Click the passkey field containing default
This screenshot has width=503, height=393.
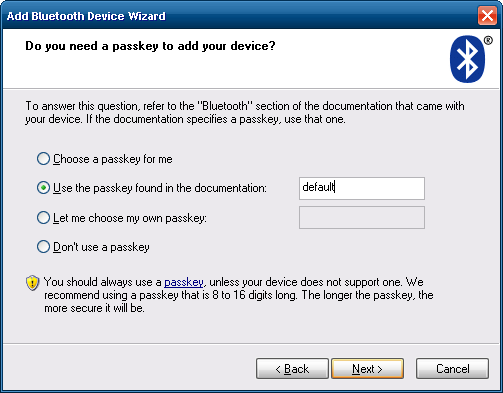coord(362,188)
